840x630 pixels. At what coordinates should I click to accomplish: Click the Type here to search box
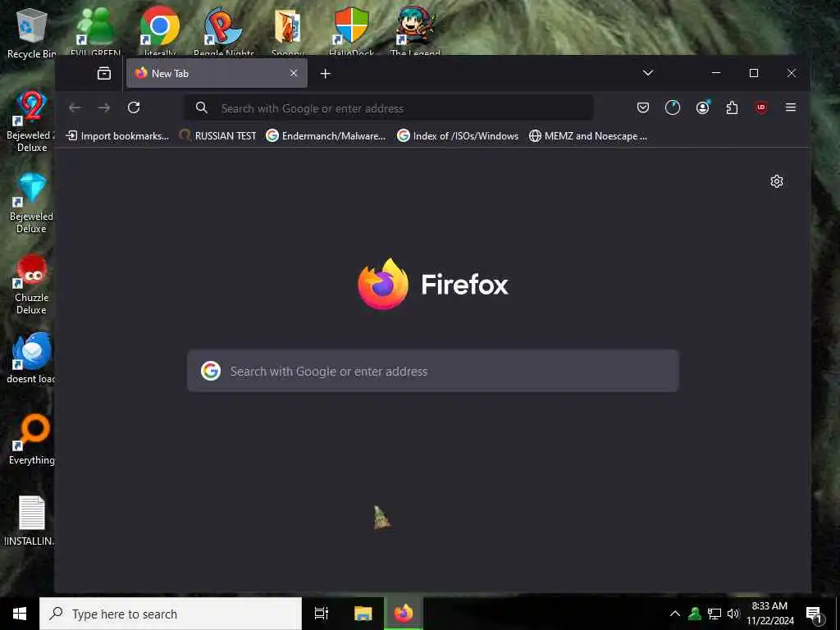(171, 614)
